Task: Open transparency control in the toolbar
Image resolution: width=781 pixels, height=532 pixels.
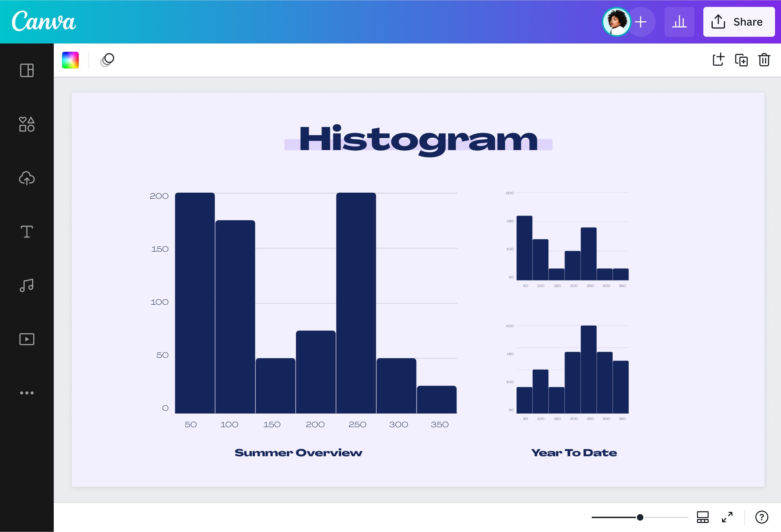Action: 107,60
